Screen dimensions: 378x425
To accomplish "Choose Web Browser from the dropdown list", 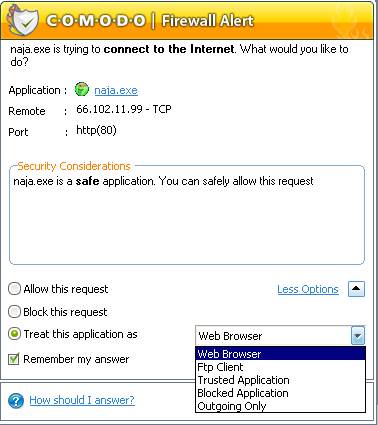I will coord(280,354).
